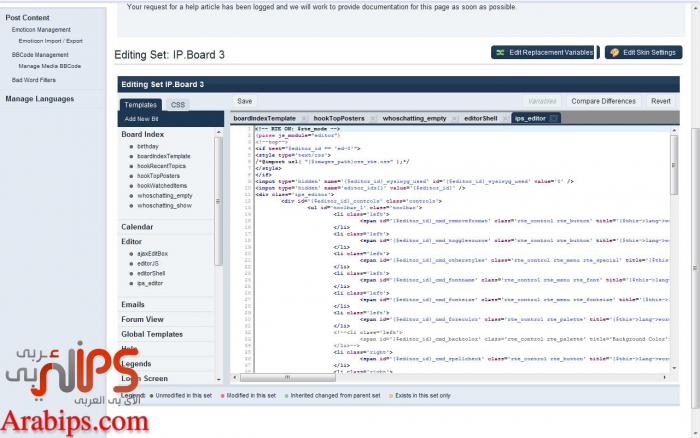Close the ips_editor tab via its X icon
The image size is (700, 438).
pos(554,118)
